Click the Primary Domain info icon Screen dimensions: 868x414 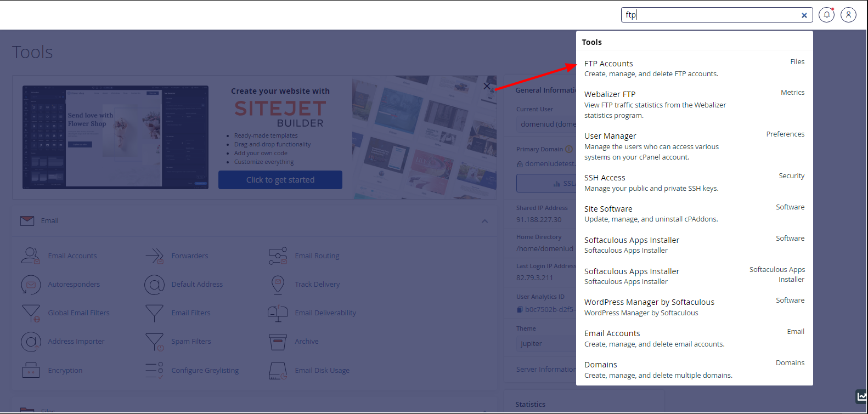pyautogui.click(x=569, y=149)
